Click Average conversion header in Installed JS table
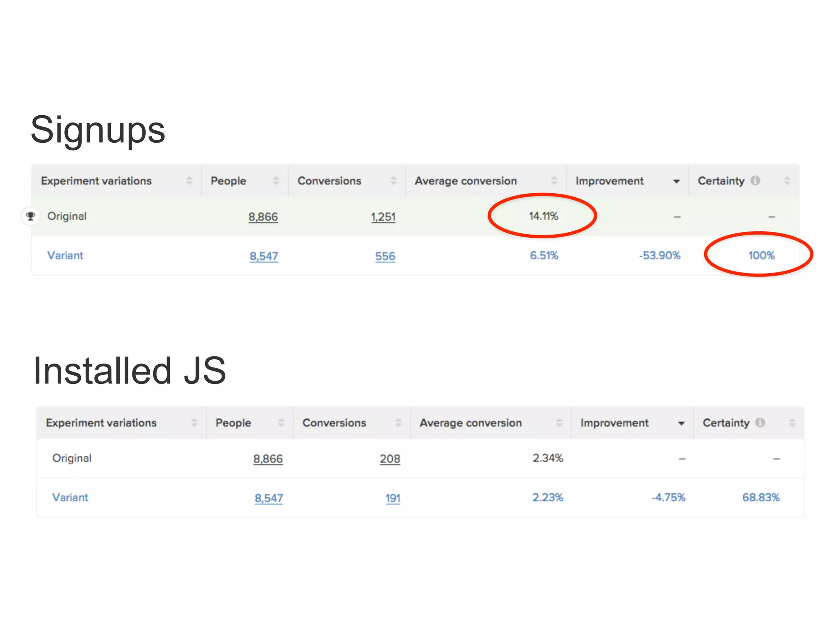Screen dimensions: 840x630 470,423
